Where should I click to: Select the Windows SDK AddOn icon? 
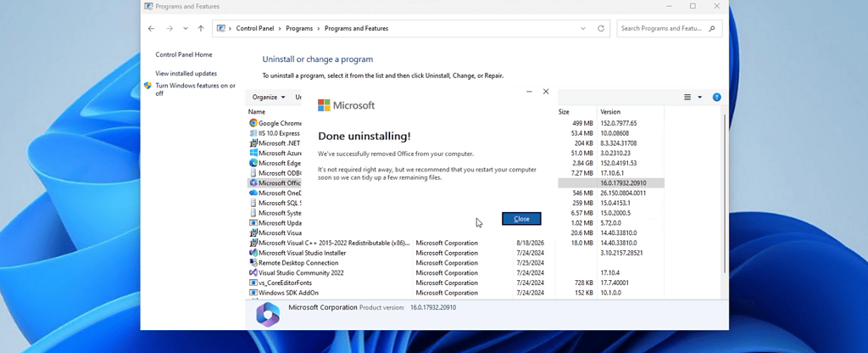pos(253,293)
